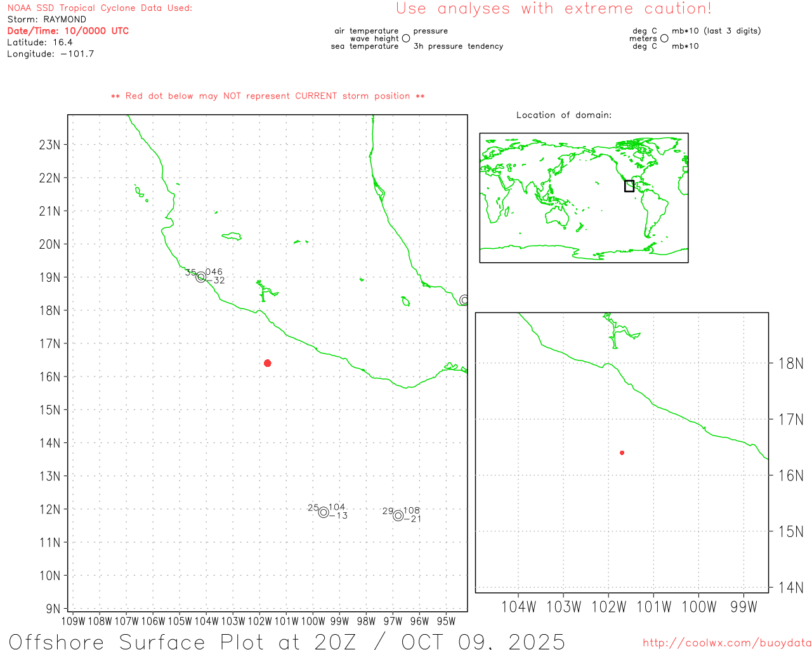This screenshot has width=812, height=650.
Task: Click the '9N' latitude label on main map
Action: coord(53,609)
